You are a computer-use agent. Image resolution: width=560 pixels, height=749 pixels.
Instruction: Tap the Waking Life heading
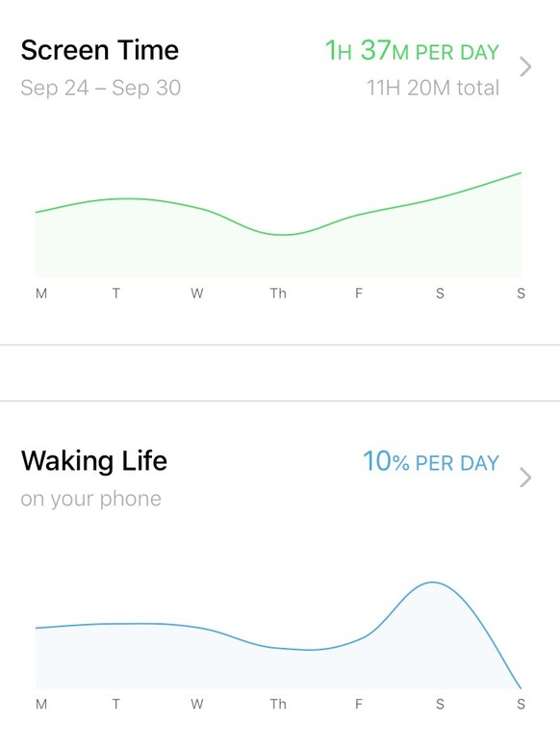(94, 461)
